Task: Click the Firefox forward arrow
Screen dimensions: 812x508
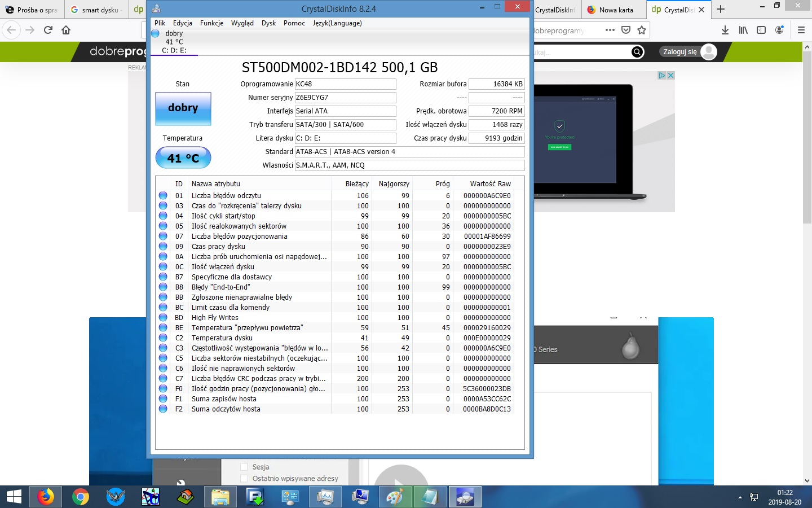Action: click(x=30, y=30)
